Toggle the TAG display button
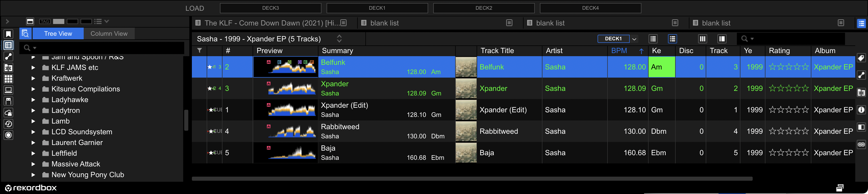Viewport: 868px width, 194px height. pyautogui.click(x=45, y=22)
